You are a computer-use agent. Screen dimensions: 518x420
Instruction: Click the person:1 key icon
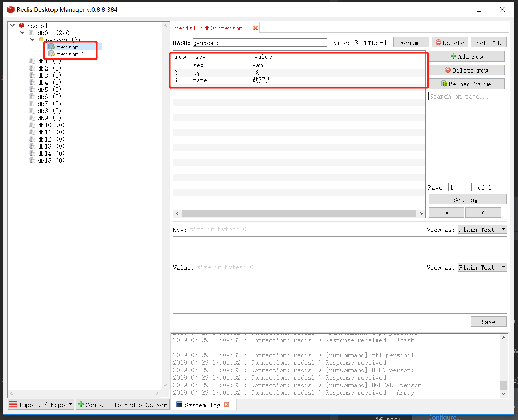pyautogui.click(x=51, y=47)
